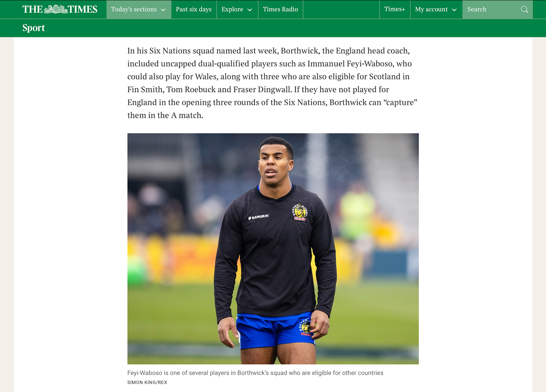The height and width of the screenshot is (392, 546).
Task: Click the Today's sections label
Action: [134, 9]
